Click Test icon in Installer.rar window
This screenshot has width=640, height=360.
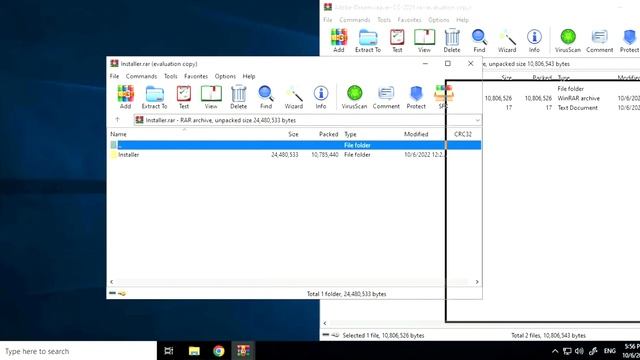(184, 97)
